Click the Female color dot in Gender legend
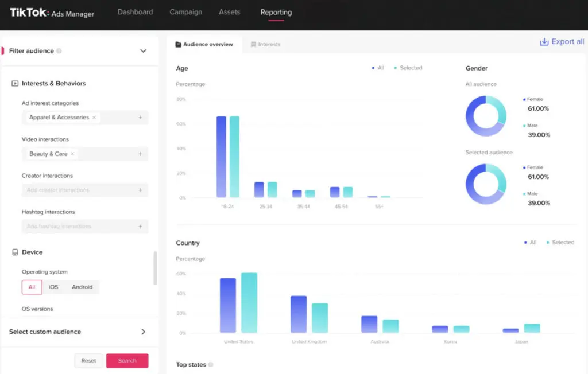Viewport: 588px width, 374px height. point(524,99)
